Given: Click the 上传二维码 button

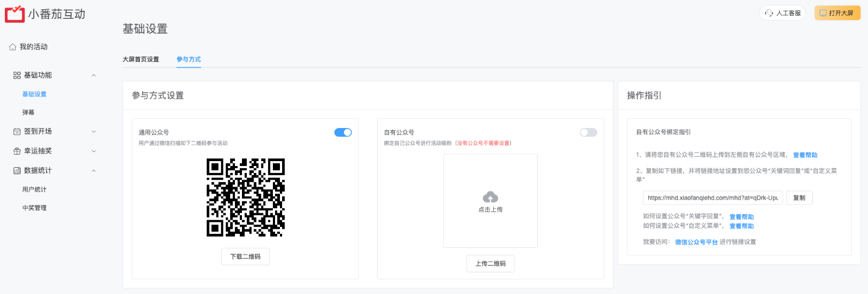Looking at the screenshot, I should point(490,264).
